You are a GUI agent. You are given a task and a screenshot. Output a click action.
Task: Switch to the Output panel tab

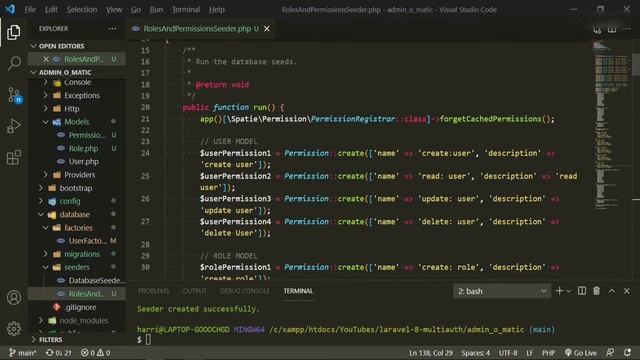point(194,291)
